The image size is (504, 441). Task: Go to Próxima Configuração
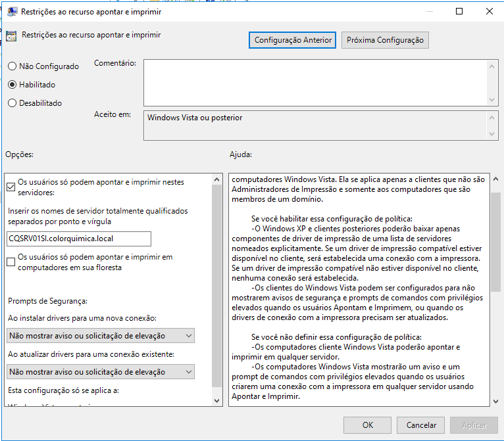point(385,40)
